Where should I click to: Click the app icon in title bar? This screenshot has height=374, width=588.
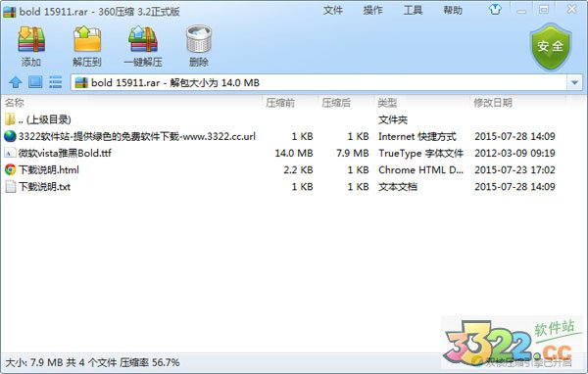click(10, 12)
